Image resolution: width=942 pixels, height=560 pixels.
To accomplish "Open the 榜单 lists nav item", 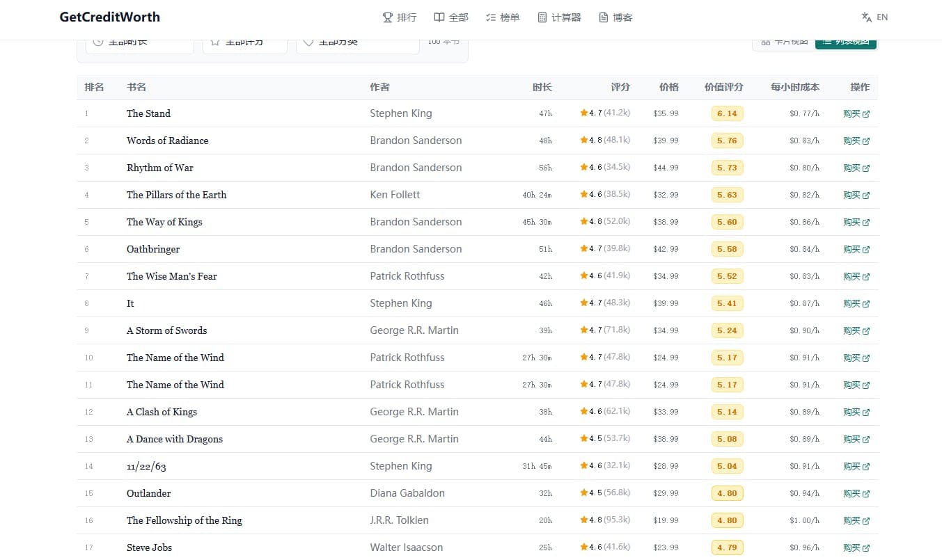I will (x=503, y=17).
